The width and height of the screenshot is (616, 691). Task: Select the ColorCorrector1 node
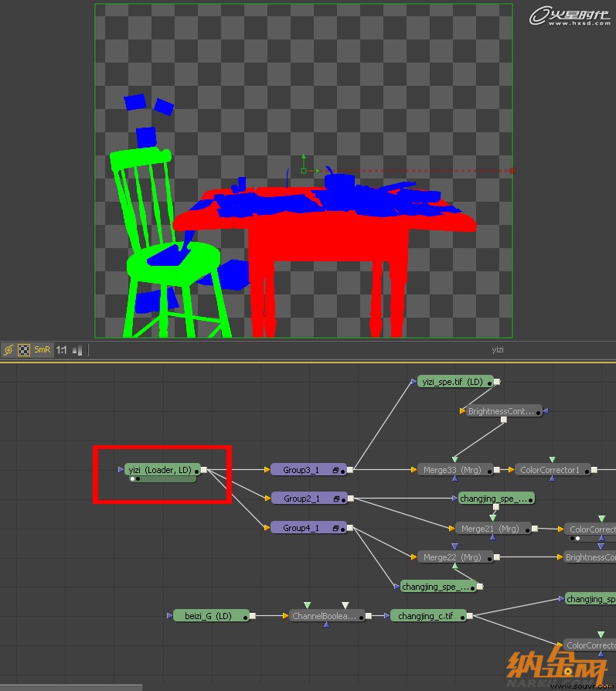[553, 470]
